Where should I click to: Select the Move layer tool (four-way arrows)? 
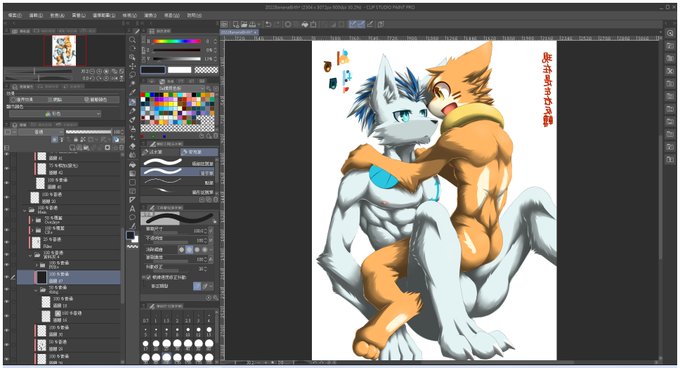pyautogui.click(x=132, y=66)
